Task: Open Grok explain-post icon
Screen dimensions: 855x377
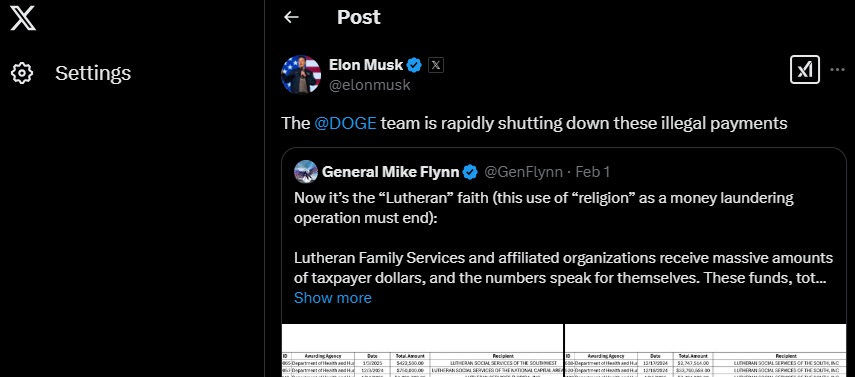Action: [x=804, y=69]
